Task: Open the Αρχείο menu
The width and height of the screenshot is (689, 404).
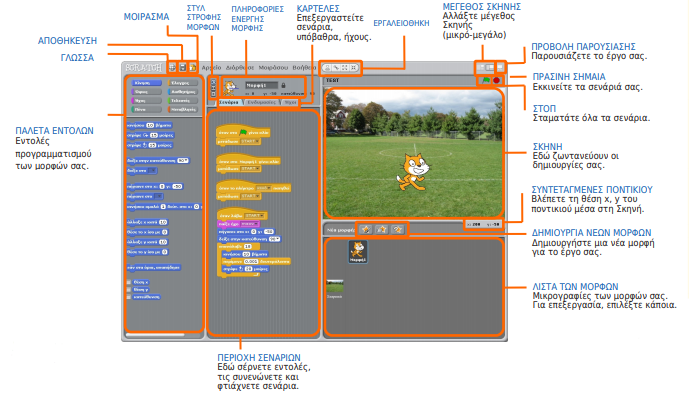Action: 211,68
